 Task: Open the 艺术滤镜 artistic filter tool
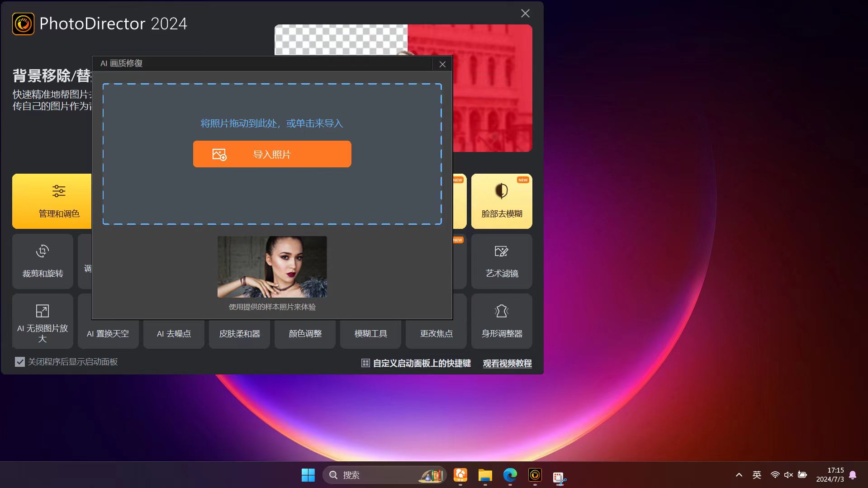pos(501,261)
